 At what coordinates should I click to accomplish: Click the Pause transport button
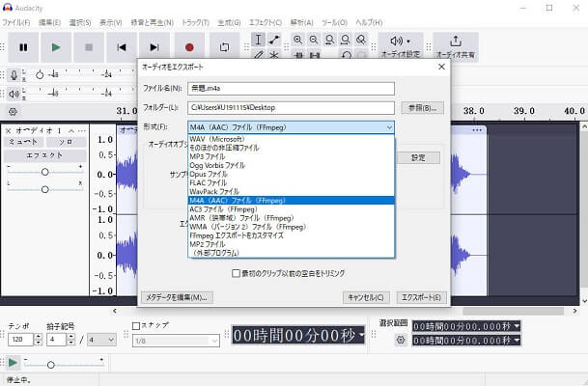(23, 47)
